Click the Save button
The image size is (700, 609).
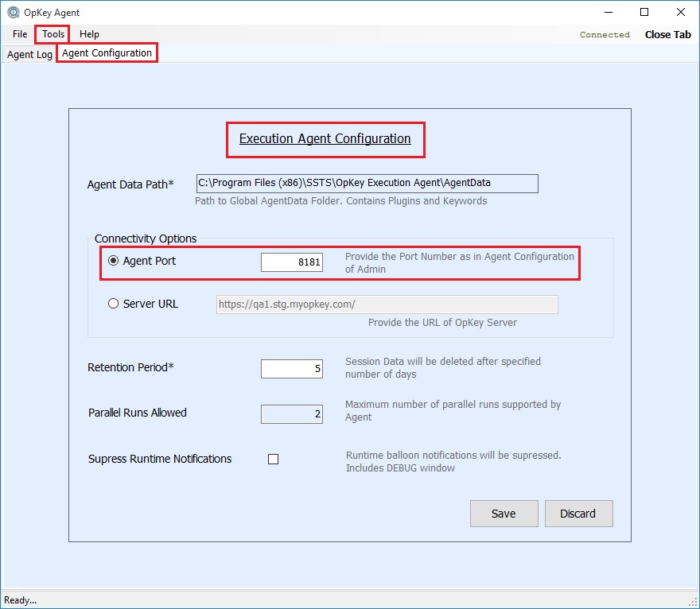pos(504,514)
